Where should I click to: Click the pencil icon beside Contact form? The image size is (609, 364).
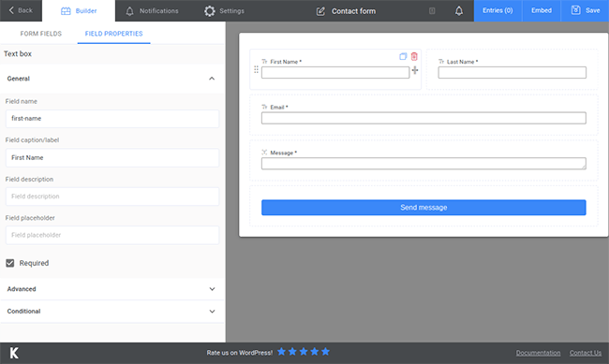[320, 11]
